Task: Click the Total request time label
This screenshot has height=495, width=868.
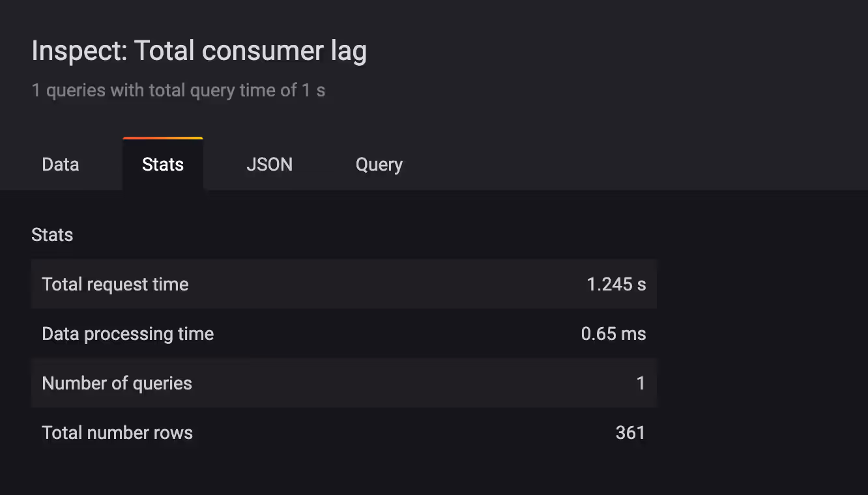Action: (115, 284)
